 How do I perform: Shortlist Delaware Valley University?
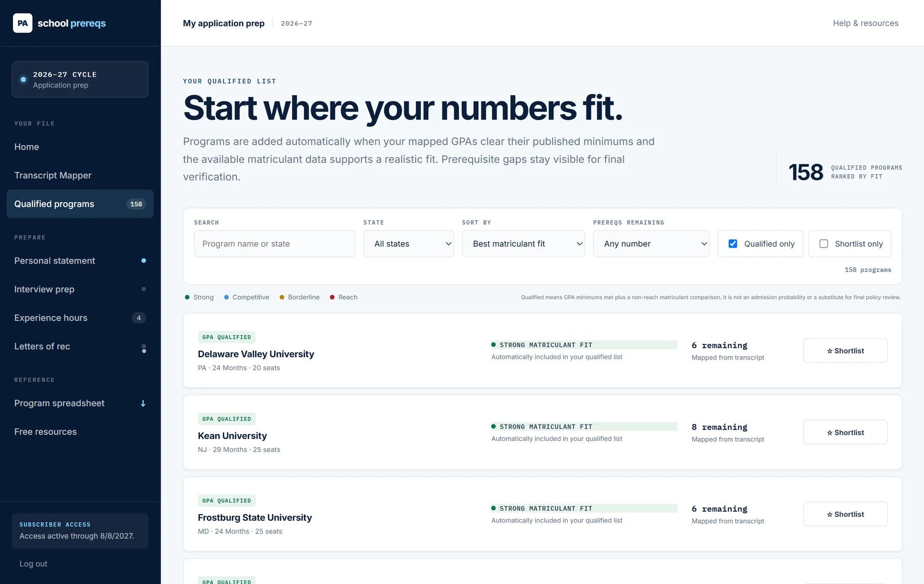click(845, 351)
